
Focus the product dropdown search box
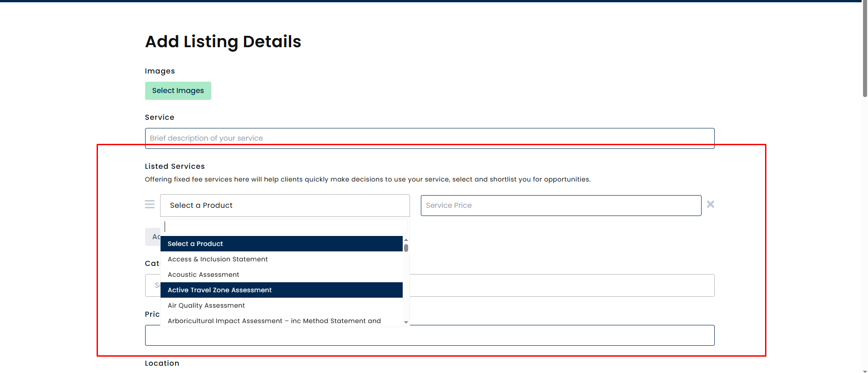(x=285, y=226)
